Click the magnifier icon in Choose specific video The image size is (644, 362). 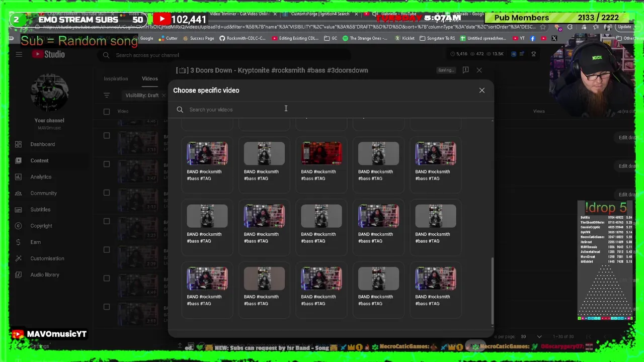pyautogui.click(x=180, y=110)
